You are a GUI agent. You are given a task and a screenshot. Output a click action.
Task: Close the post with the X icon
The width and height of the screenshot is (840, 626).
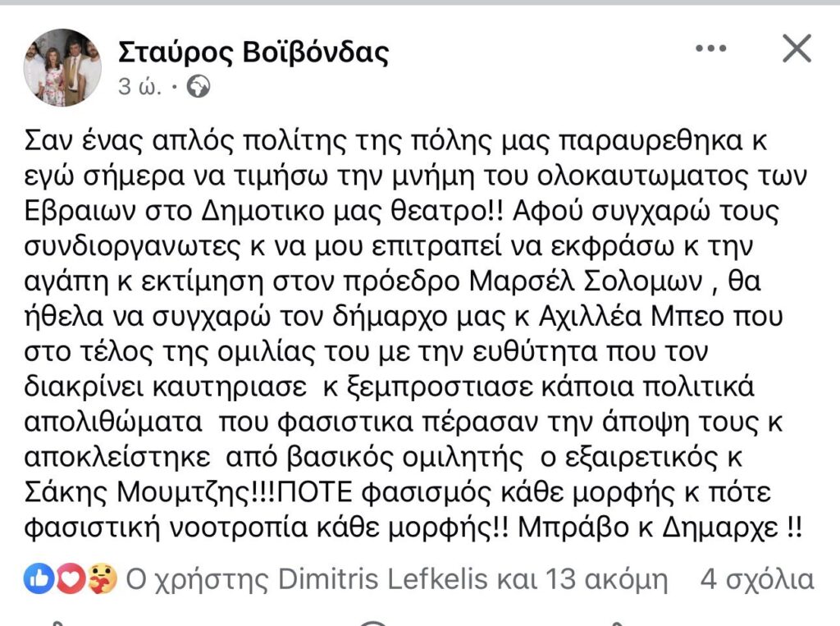click(796, 49)
